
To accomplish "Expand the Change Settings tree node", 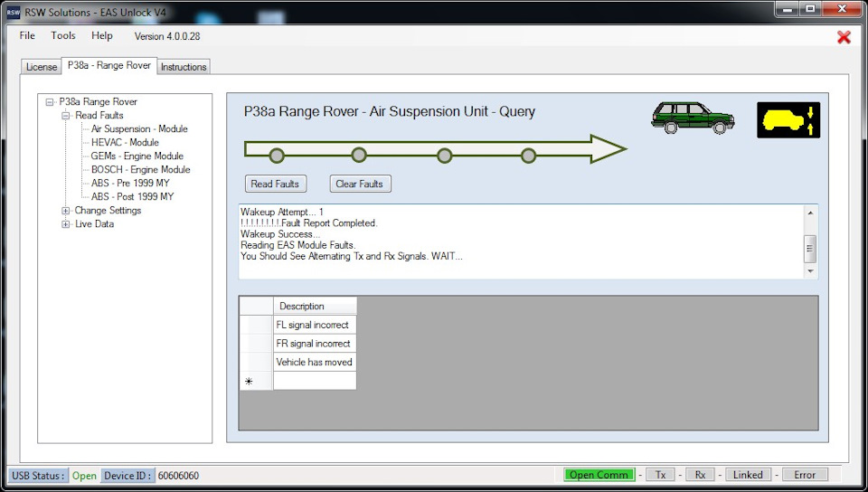I will [x=66, y=211].
